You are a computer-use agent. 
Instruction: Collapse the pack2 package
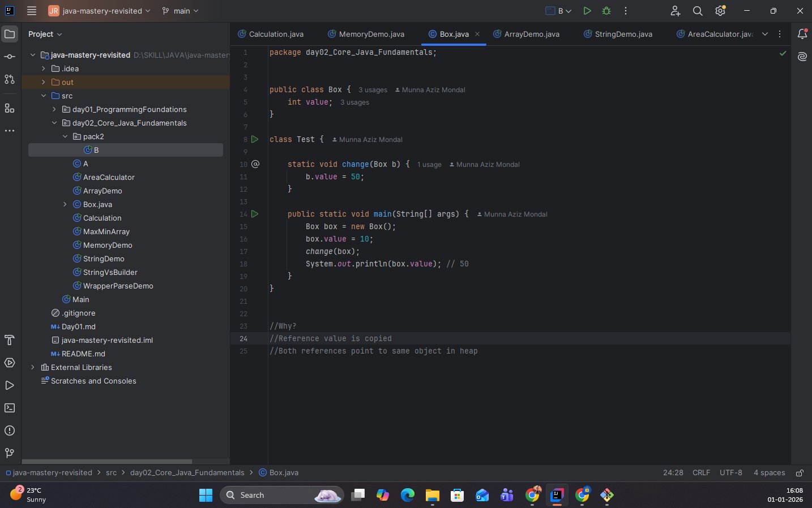(65, 136)
